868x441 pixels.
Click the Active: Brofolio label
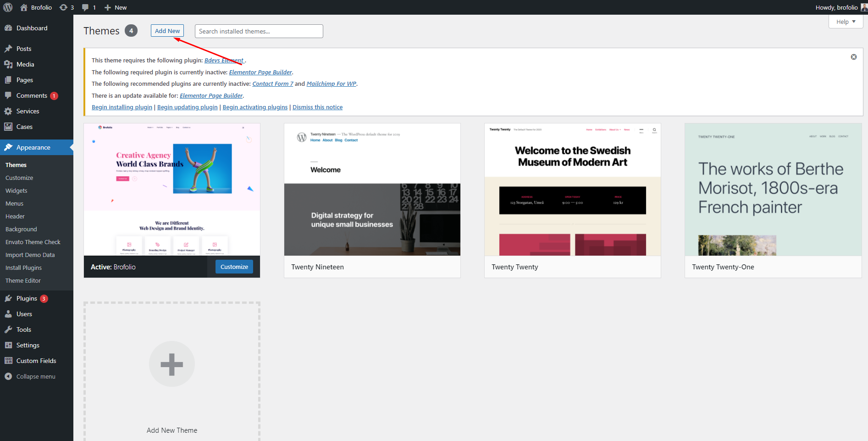(x=113, y=267)
